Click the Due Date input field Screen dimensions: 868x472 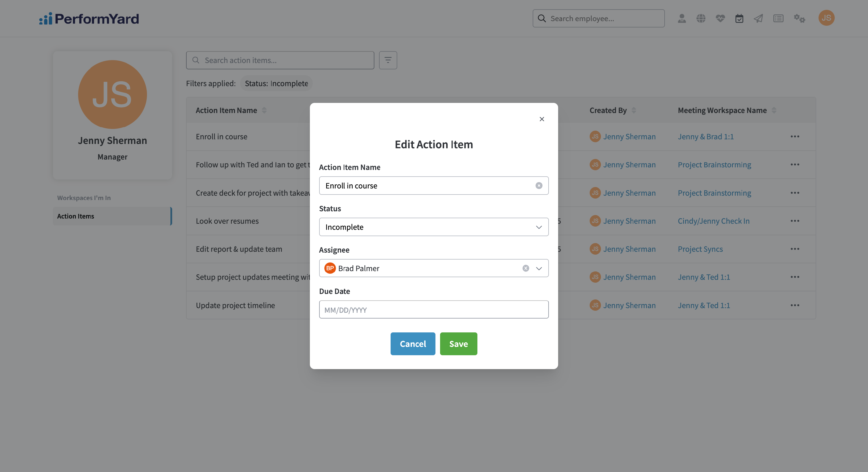(x=434, y=310)
